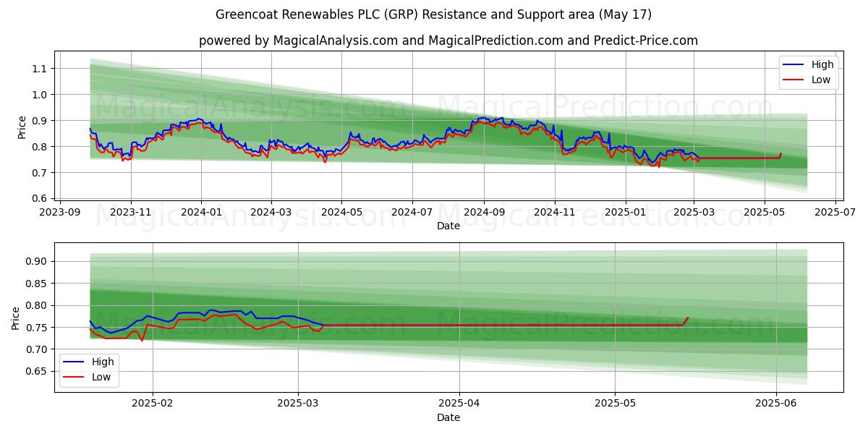
Task: Click the 'High' label in the top chart legend
Action: 821,64
